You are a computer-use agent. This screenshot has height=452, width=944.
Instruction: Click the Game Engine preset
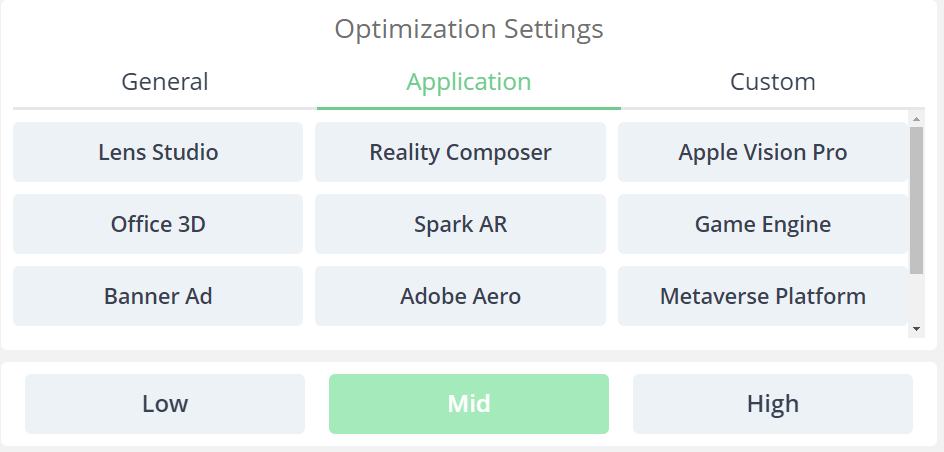tap(763, 224)
